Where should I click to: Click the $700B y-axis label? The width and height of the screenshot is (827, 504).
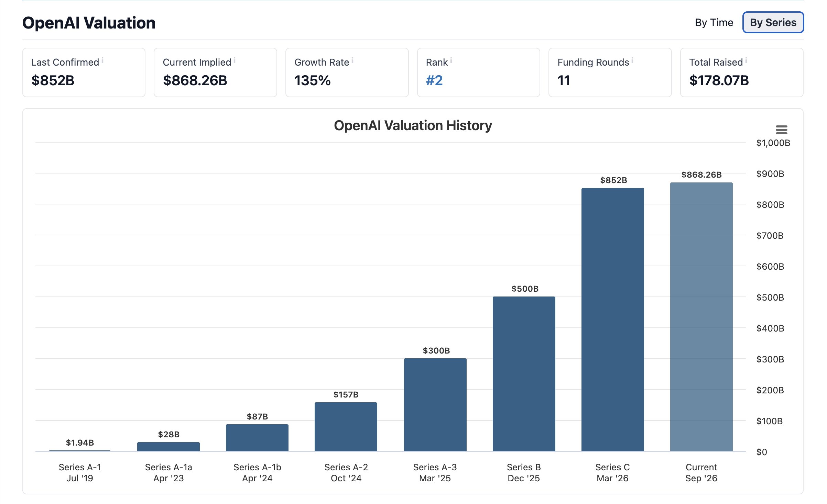770,236
